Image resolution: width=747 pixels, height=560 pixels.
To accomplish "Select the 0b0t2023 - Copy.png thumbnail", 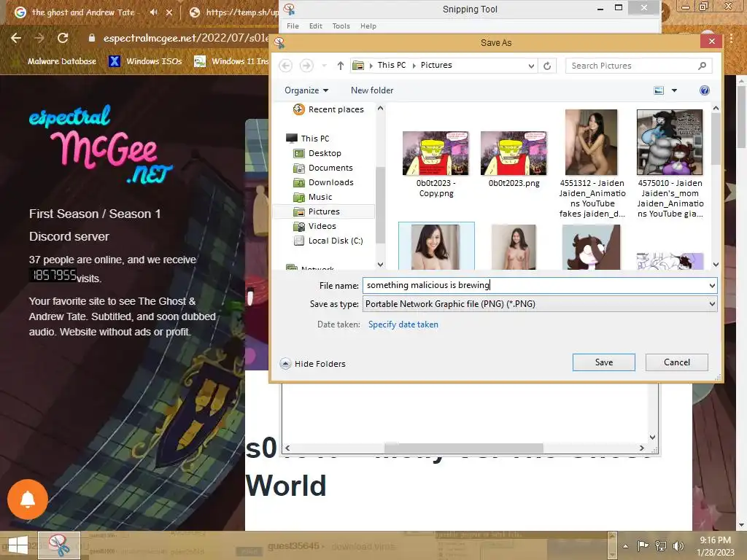I will click(436, 153).
